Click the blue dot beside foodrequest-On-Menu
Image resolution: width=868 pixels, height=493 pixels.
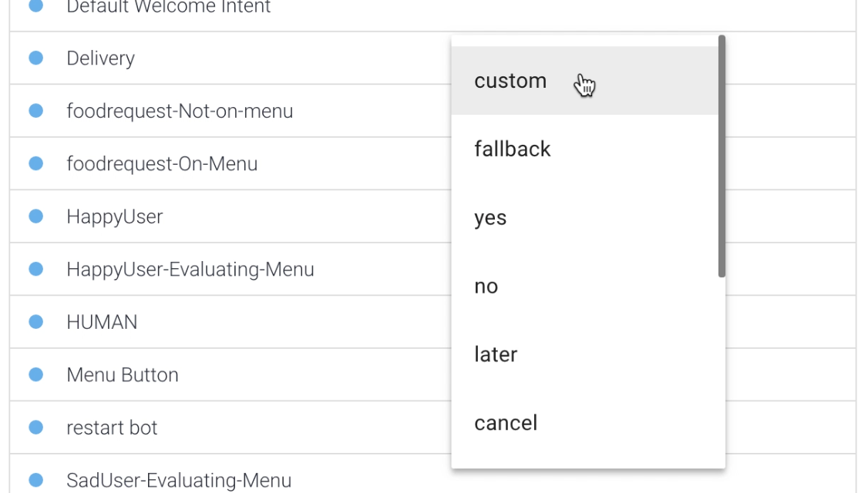35,163
